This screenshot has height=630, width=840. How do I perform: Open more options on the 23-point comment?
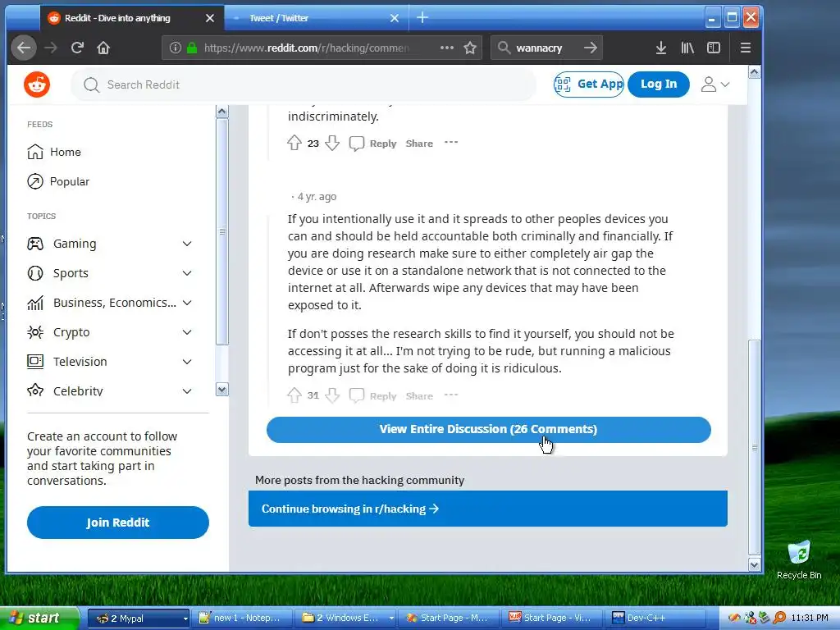pos(451,143)
